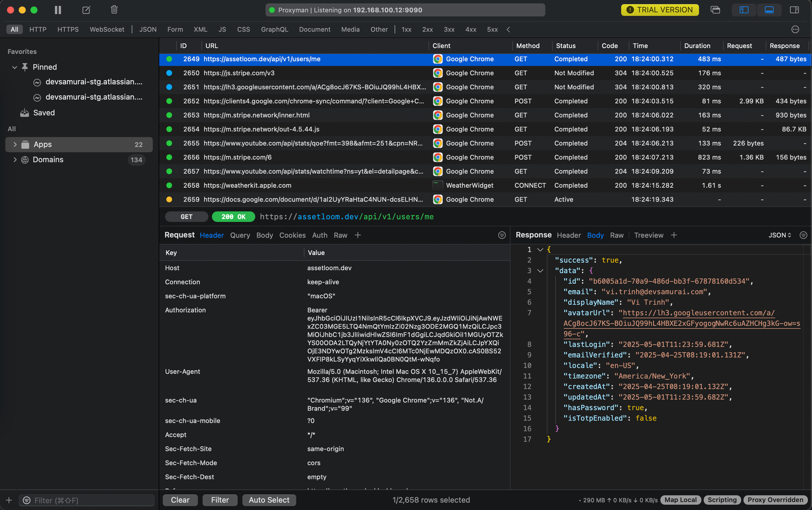812x510 pixels.
Task: Sort by the URL column header
Action: pos(211,46)
